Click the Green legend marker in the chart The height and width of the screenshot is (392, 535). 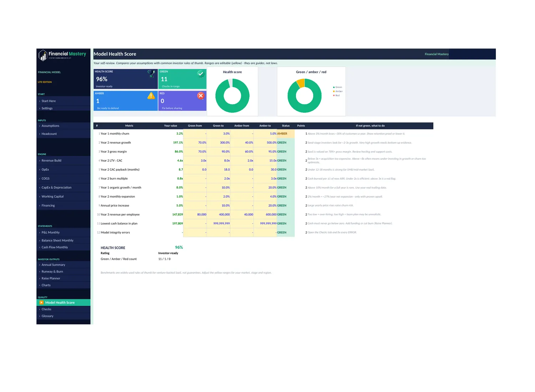coord(334,87)
